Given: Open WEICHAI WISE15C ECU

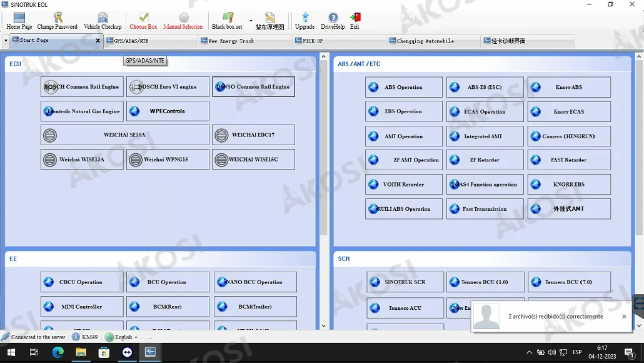Looking at the screenshot, I should (253, 160).
